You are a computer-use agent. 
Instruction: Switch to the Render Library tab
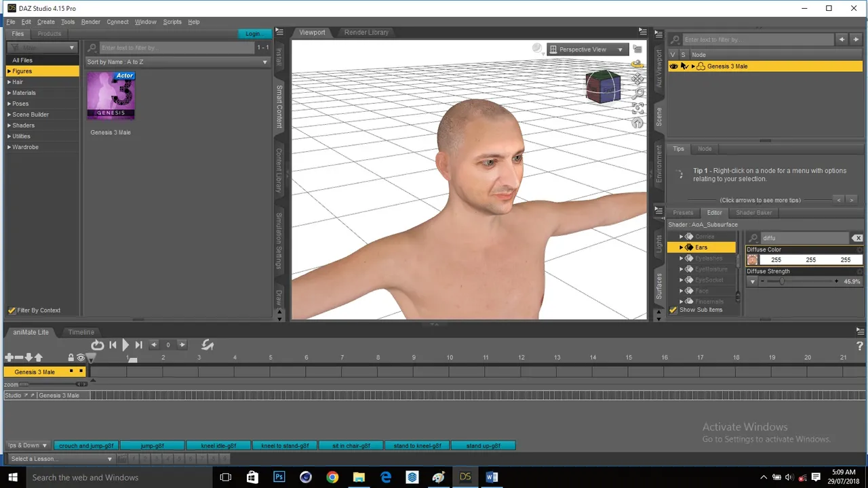click(x=366, y=33)
